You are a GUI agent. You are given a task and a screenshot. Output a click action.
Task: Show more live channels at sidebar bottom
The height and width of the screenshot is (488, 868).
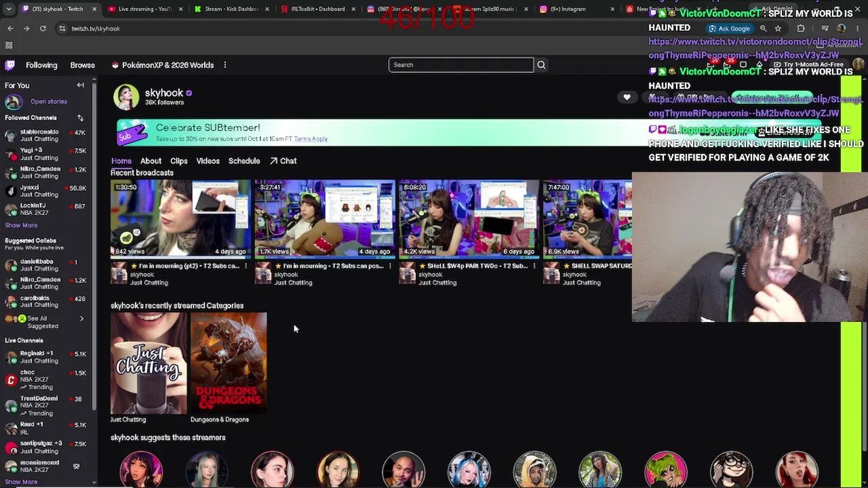(x=21, y=482)
